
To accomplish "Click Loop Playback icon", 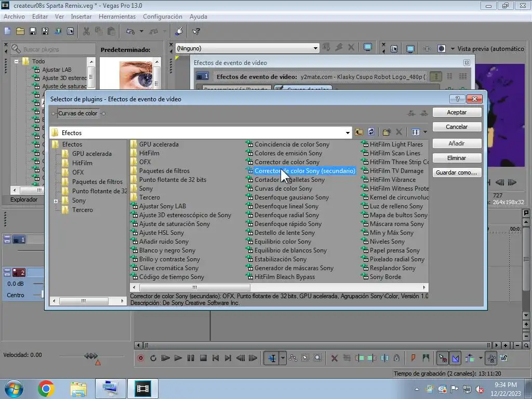I will (x=153, y=358).
